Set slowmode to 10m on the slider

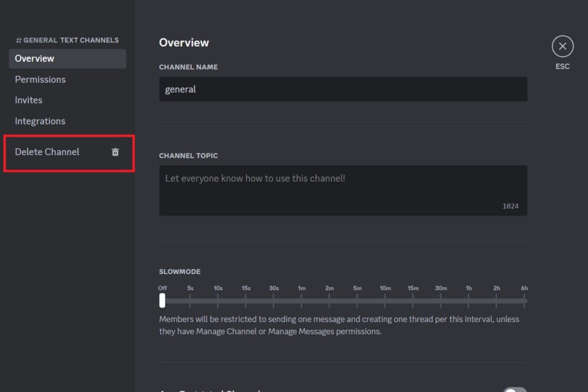coord(385,299)
